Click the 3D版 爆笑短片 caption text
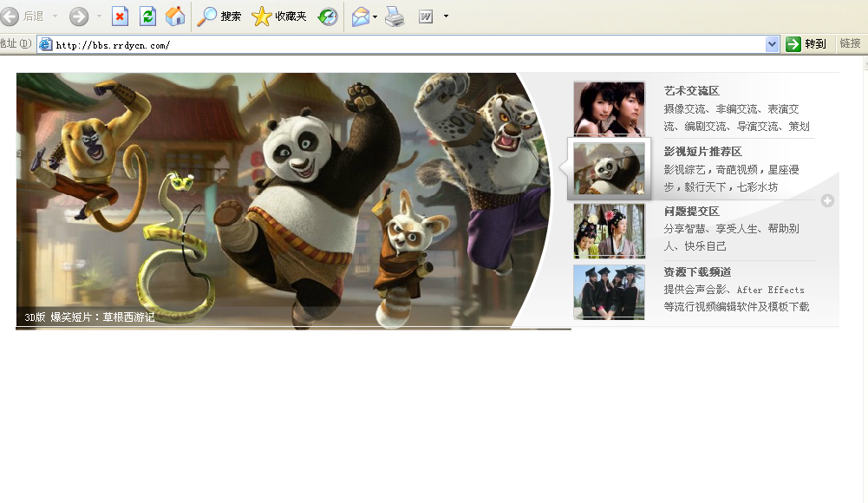This screenshot has height=503, width=868. coord(89,317)
